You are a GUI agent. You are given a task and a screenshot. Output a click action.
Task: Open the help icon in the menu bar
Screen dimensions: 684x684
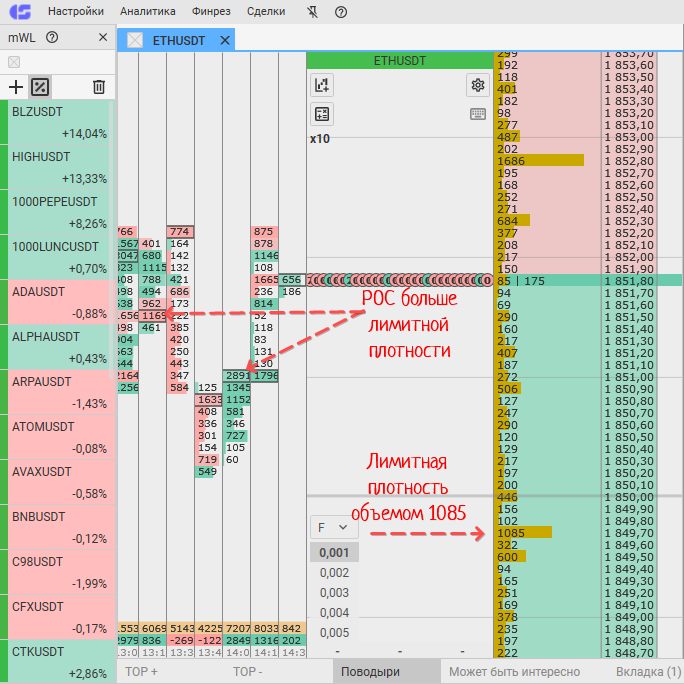click(x=341, y=12)
